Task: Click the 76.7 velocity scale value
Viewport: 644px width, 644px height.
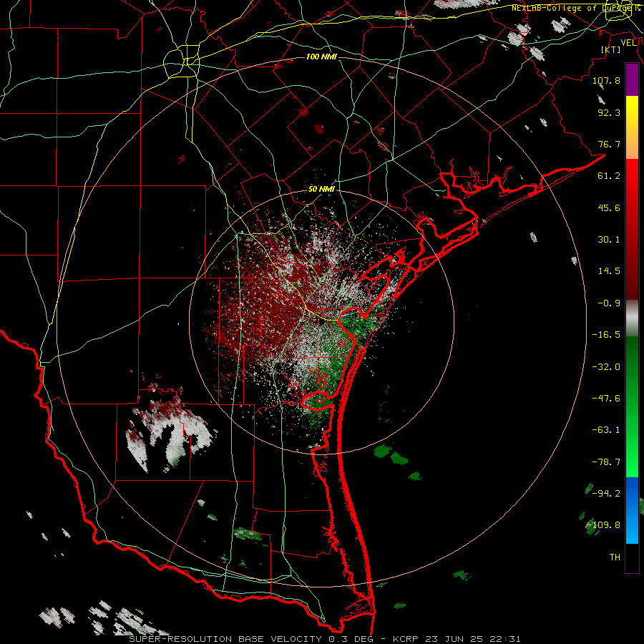Action: click(609, 144)
